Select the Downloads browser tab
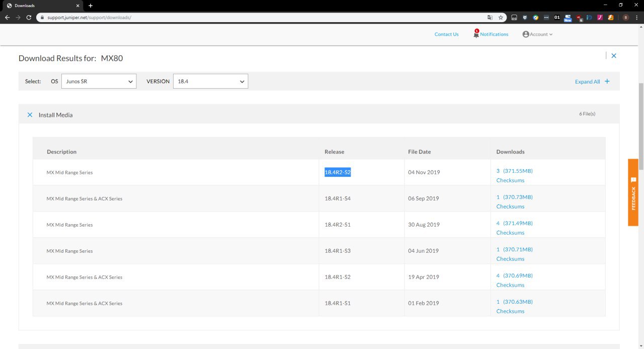Image resolution: width=644 pixels, height=349 pixels. pyautogui.click(x=42, y=6)
